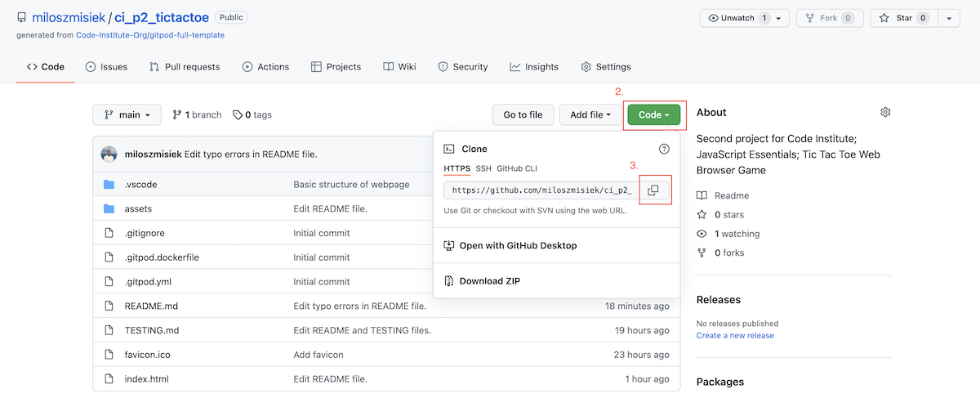Click the README.md file icon
This screenshot has height=398, width=980.
(109, 306)
